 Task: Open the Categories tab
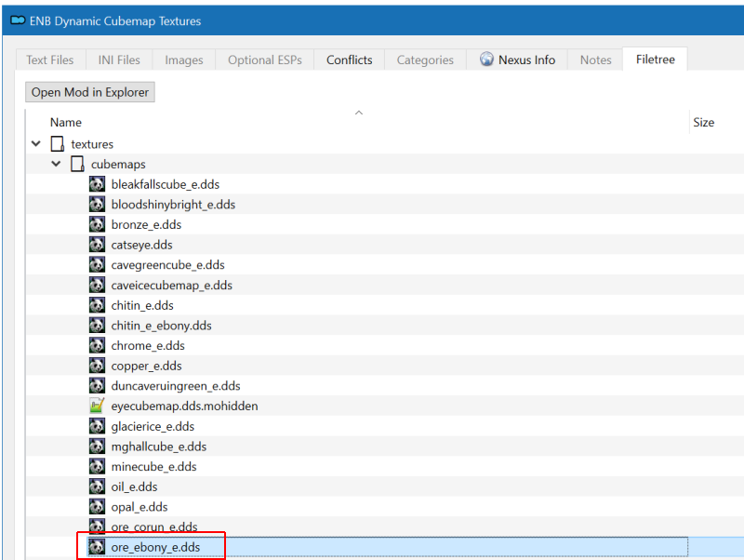425,60
